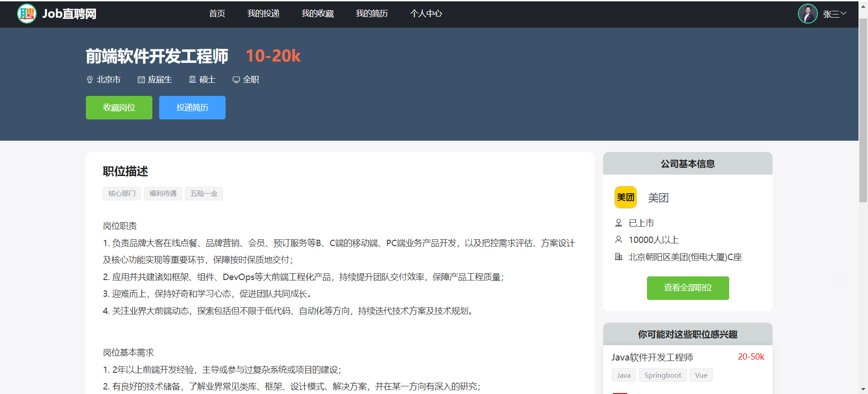Click the 岗位基本需求 subheading

(x=128, y=352)
